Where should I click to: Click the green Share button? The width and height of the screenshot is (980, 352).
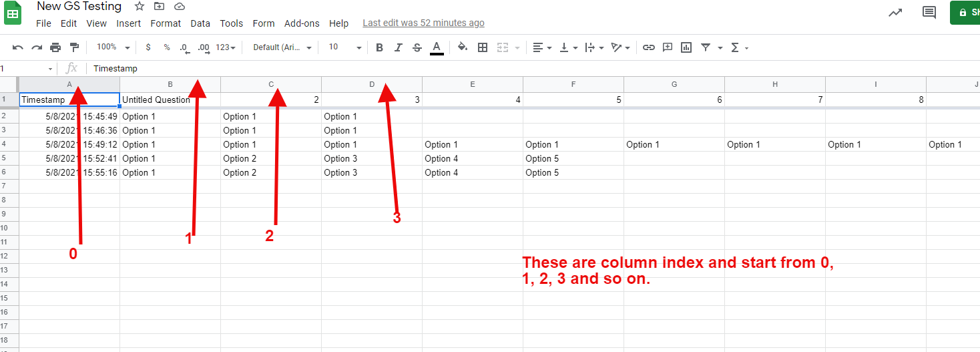tap(965, 13)
